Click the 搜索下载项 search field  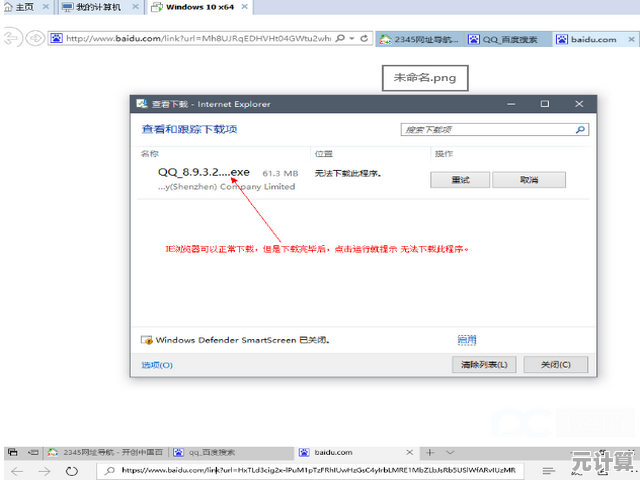[485, 130]
